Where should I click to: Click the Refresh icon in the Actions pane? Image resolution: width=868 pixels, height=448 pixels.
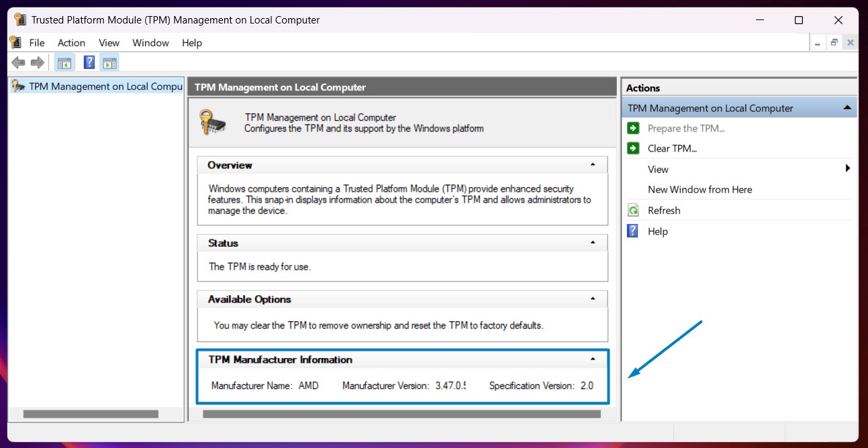click(633, 211)
